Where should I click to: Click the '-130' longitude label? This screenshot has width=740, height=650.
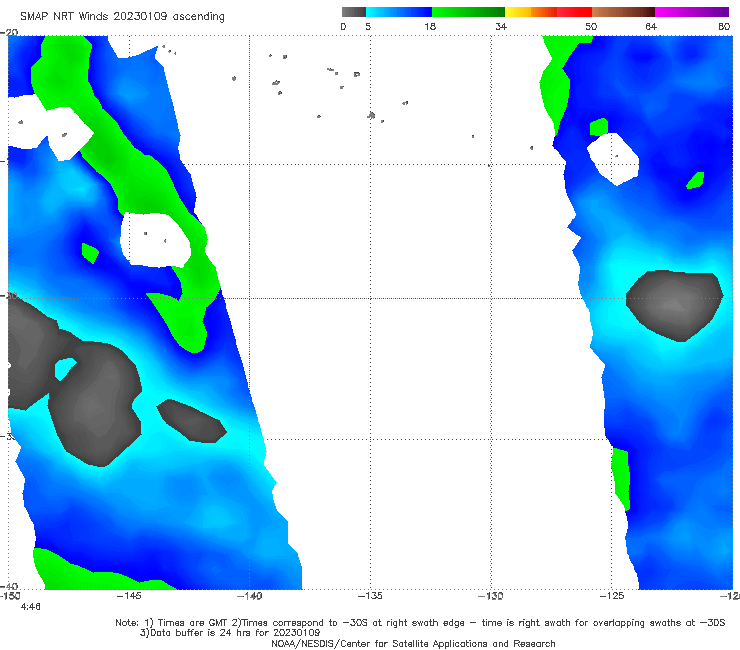click(x=491, y=596)
